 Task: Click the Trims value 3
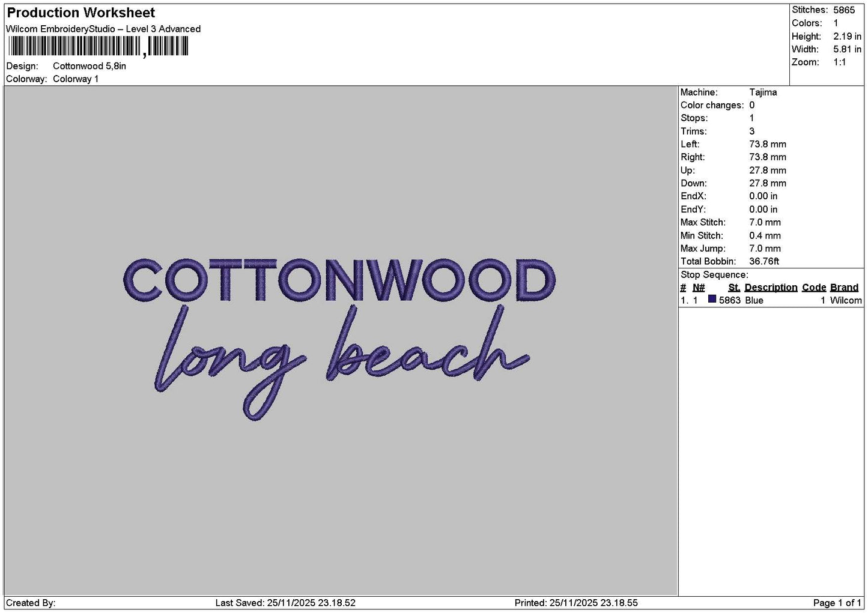click(x=752, y=131)
